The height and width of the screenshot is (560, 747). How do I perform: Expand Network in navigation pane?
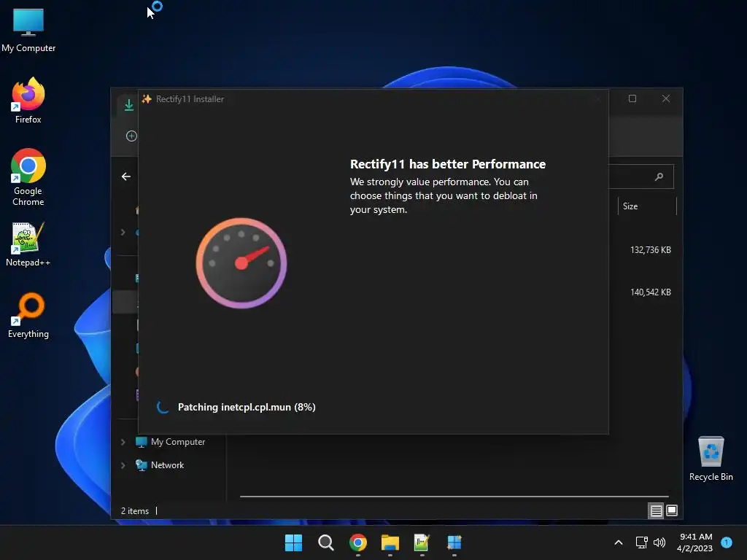point(123,465)
